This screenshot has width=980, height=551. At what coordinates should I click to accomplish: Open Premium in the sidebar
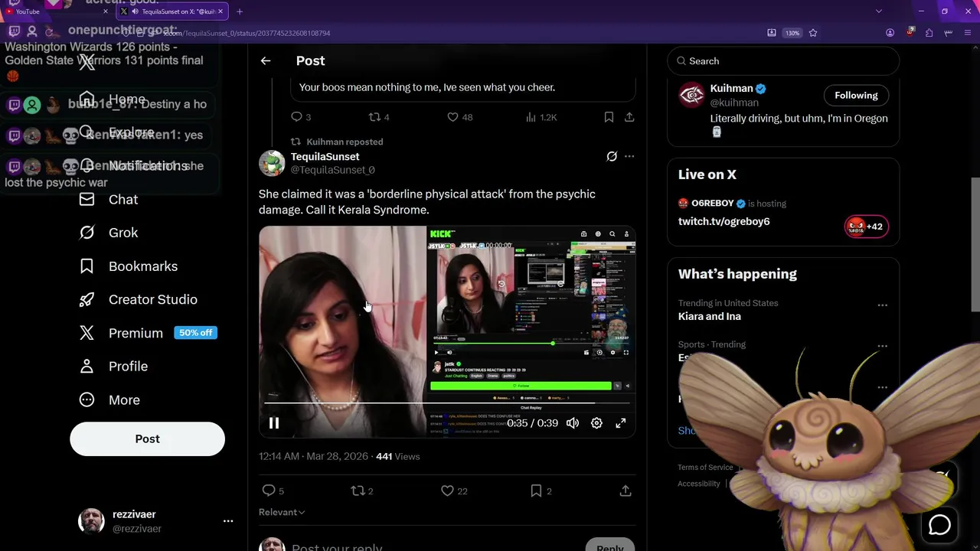(148, 333)
